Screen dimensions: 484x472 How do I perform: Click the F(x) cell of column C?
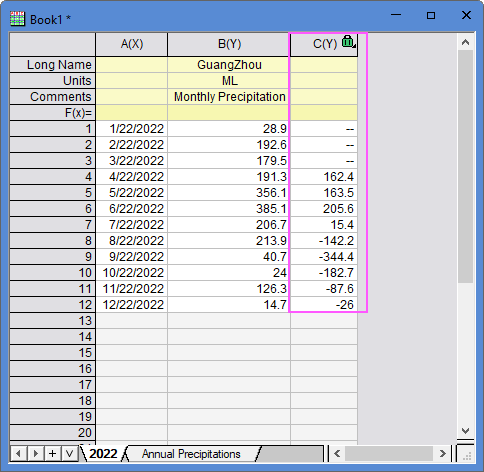[x=324, y=113]
